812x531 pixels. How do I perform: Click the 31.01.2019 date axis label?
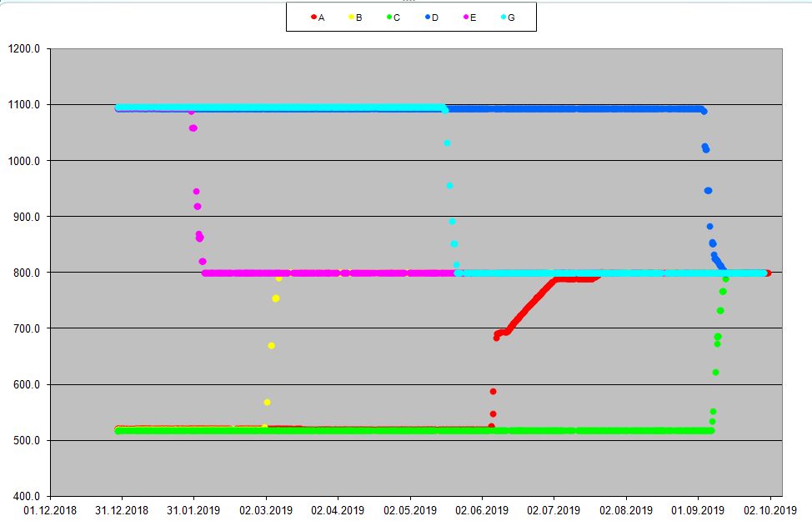pyautogui.click(x=193, y=510)
